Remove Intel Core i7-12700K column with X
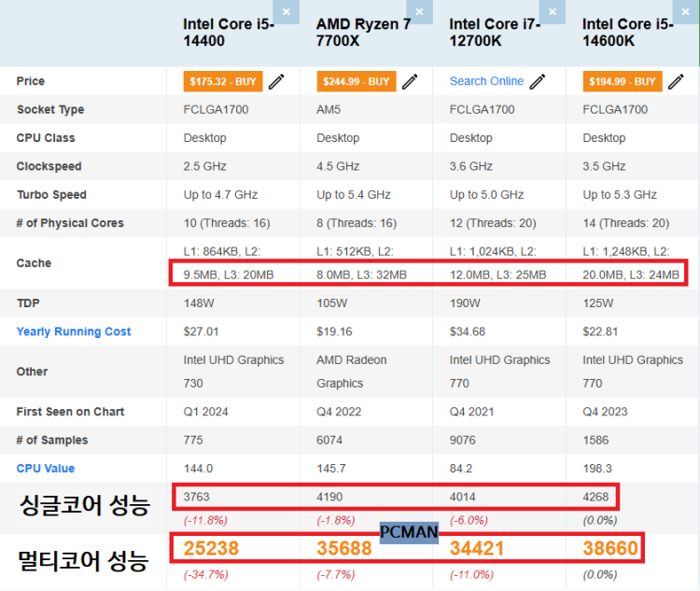The image size is (700, 591). (x=553, y=11)
